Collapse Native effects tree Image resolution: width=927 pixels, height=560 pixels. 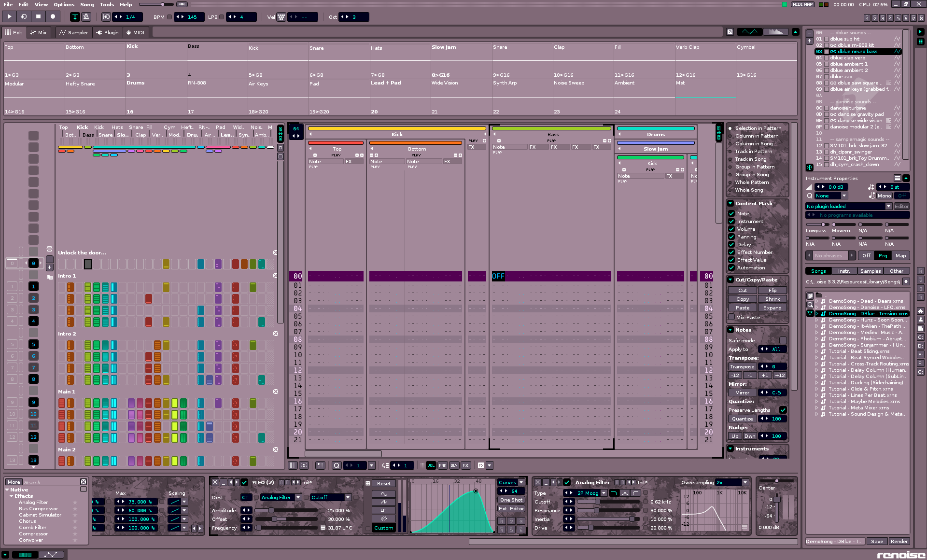click(7, 490)
